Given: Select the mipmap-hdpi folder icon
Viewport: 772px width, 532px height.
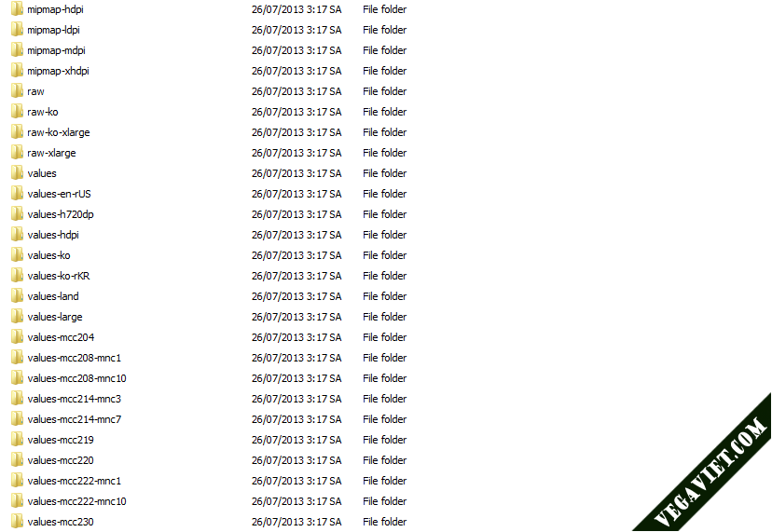Looking at the screenshot, I should tap(17, 9).
